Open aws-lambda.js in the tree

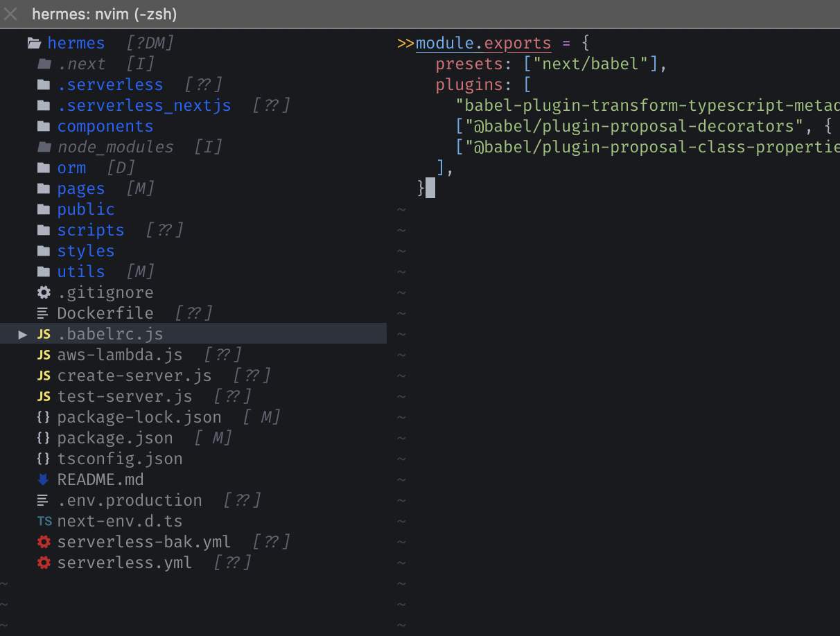click(x=120, y=355)
